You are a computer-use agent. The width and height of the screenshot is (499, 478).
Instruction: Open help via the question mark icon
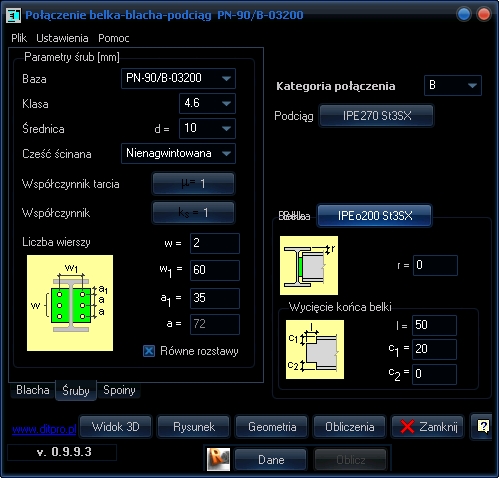point(483,426)
